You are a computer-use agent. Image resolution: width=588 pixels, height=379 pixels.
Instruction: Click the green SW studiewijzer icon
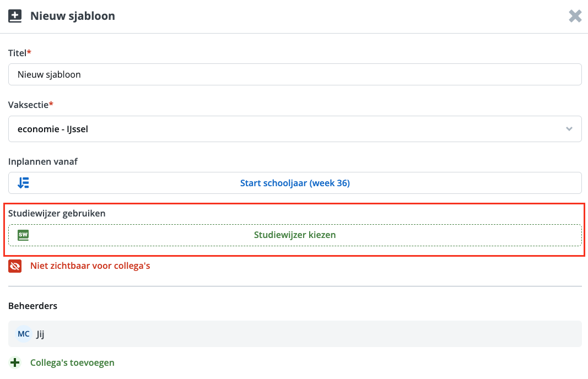click(x=23, y=235)
